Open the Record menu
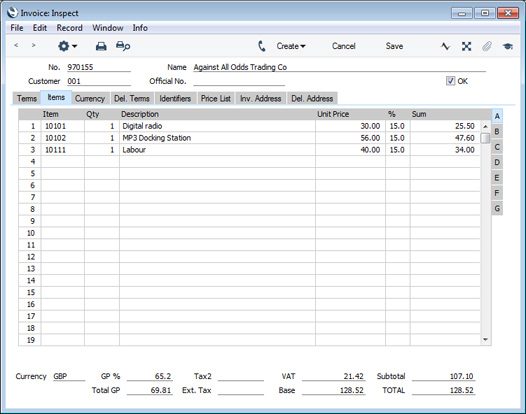Screen dimensions: 526x414 (x=69, y=28)
